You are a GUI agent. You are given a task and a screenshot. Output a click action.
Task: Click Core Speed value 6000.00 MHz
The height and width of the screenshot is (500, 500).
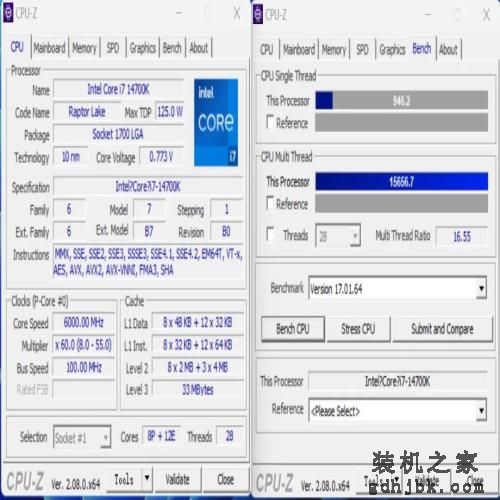(x=84, y=322)
